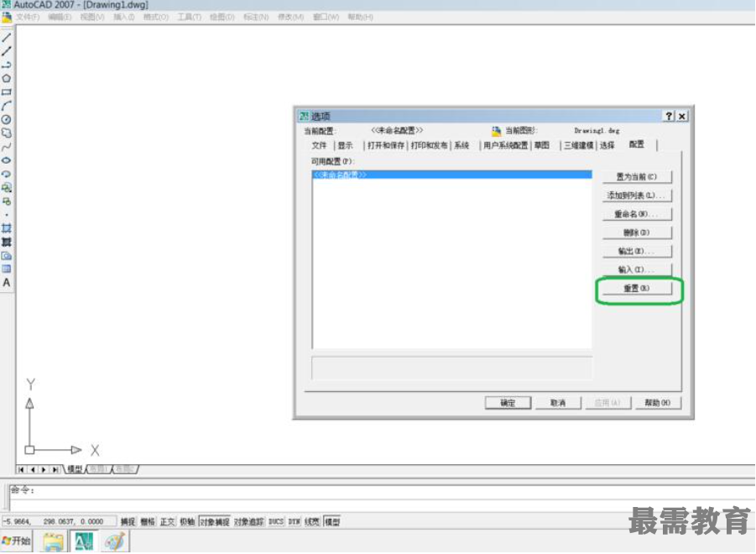
Task: Toggle DYN dynamic input in status bar
Action: (295, 522)
